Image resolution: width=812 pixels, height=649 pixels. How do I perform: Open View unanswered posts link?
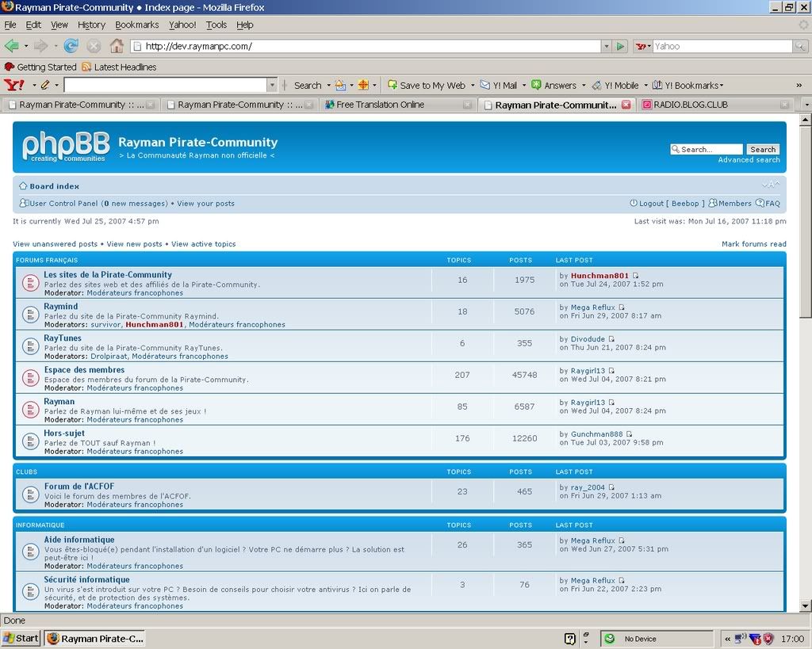[55, 244]
